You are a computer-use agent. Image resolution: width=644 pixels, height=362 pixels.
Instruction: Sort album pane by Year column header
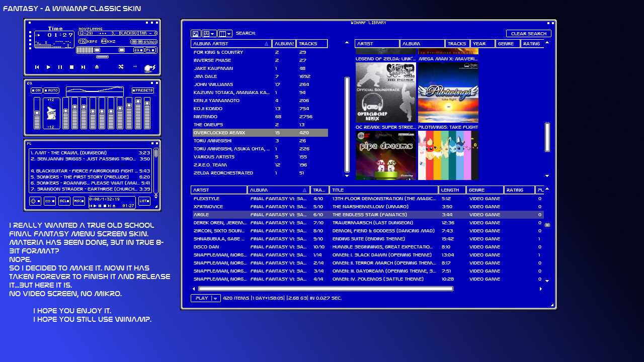pyautogui.click(x=483, y=44)
